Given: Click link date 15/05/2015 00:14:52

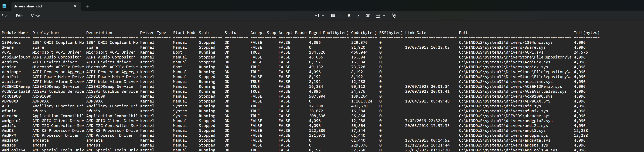Looking at the screenshot, I should [427, 140].
